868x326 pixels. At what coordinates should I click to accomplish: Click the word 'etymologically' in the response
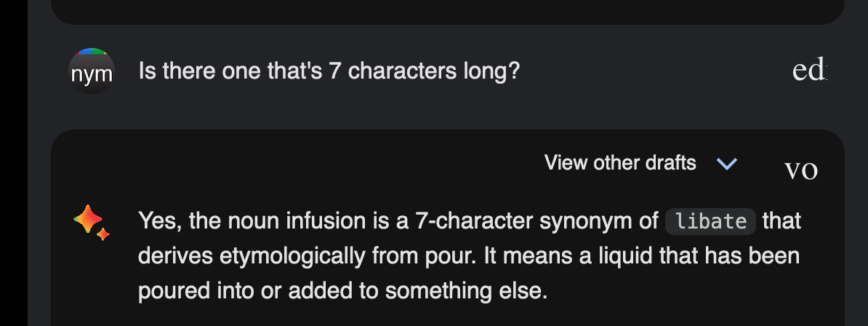click(292, 257)
